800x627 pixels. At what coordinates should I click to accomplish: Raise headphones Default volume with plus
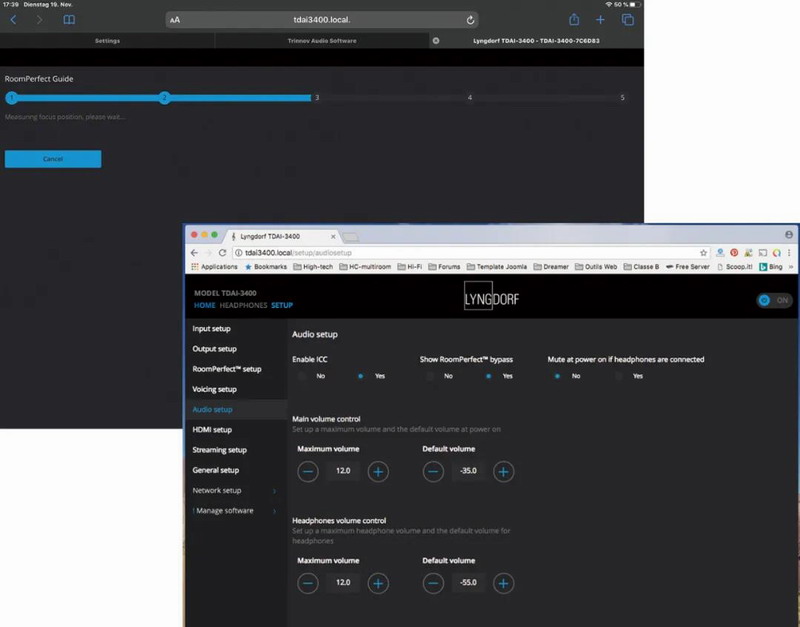click(x=504, y=583)
